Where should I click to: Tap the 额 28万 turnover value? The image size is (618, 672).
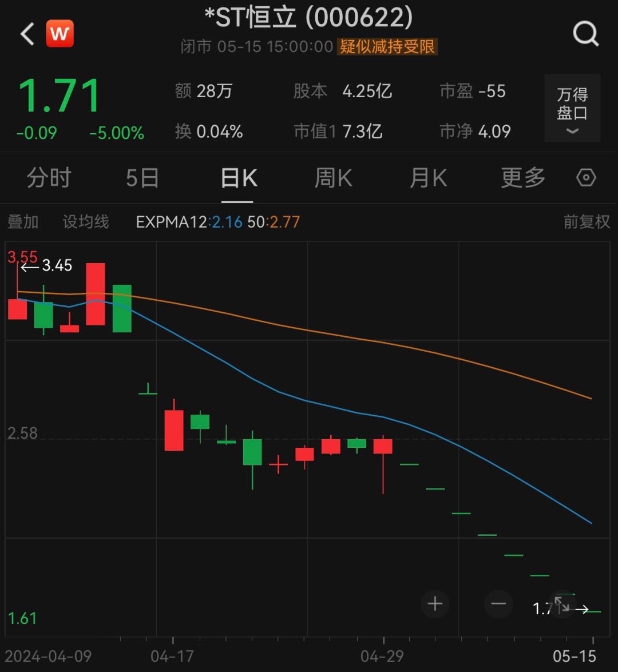[x=204, y=91]
